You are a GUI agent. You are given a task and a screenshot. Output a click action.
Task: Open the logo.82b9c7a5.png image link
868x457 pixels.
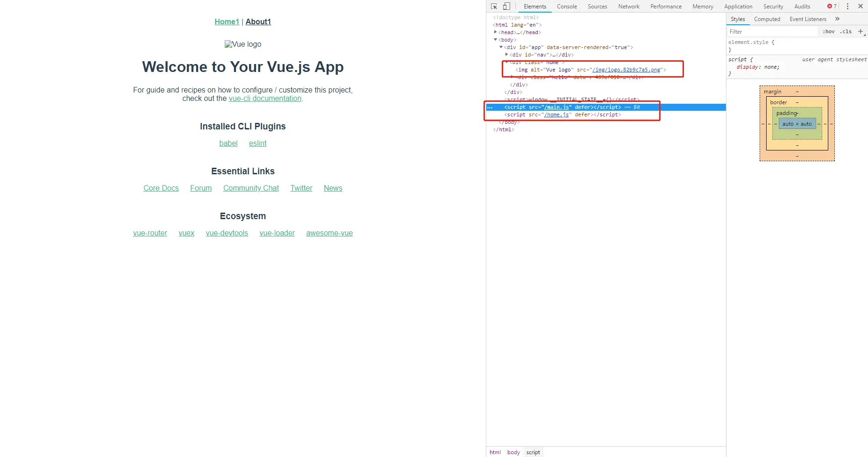[626, 70]
